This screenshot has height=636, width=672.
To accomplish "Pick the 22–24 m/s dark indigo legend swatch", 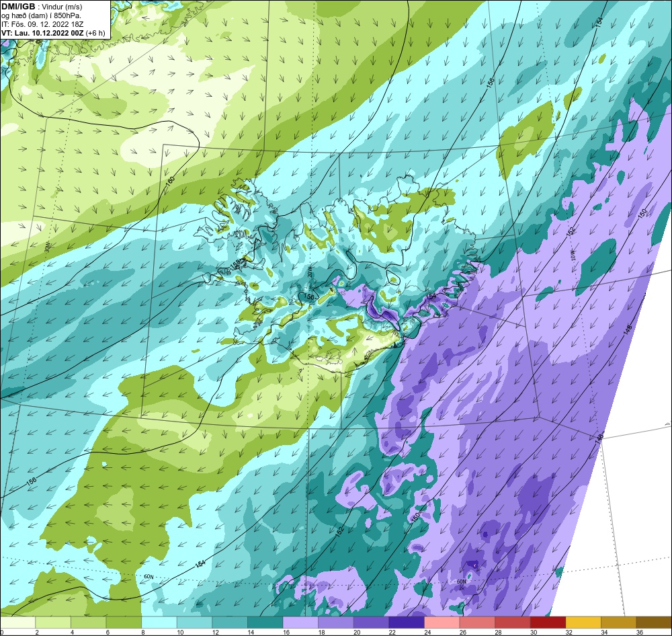I will [x=407, y=623].
